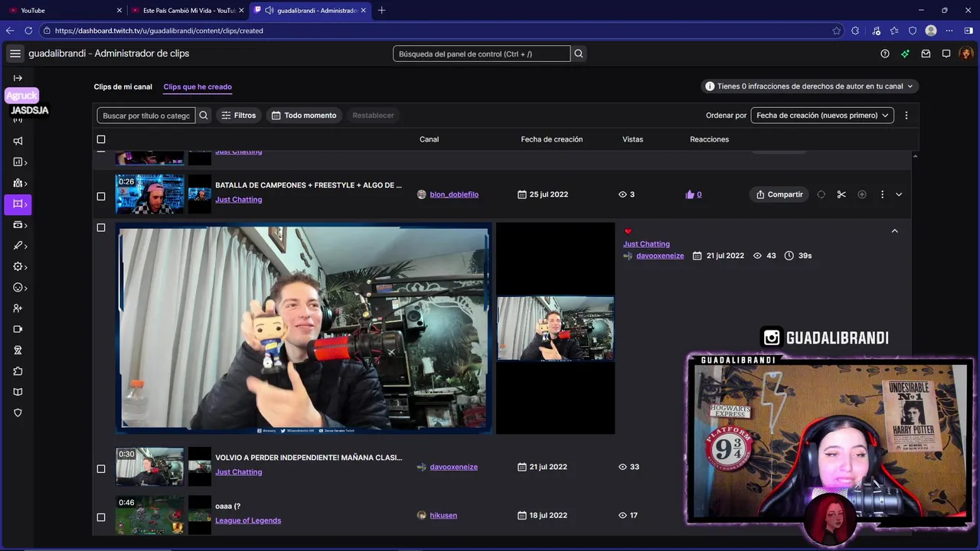The width and height of the screenshot is (980, 551).
Task: Click the dashed circle icon on BATALLA clip row
Action: click(821, 194)
